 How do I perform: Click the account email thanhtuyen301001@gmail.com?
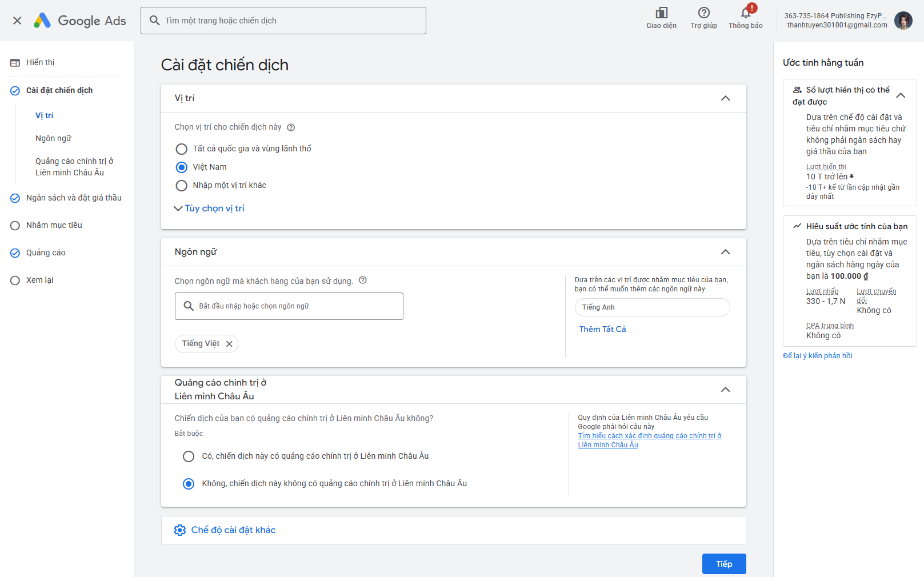[837, 25]
